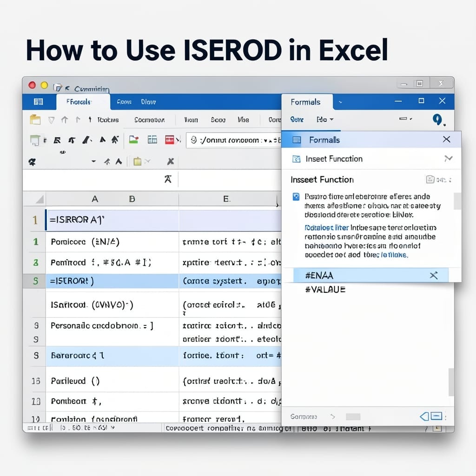Click the blue arrow icon at panel bottom
476x476 pixels.
tap(424, 416)
